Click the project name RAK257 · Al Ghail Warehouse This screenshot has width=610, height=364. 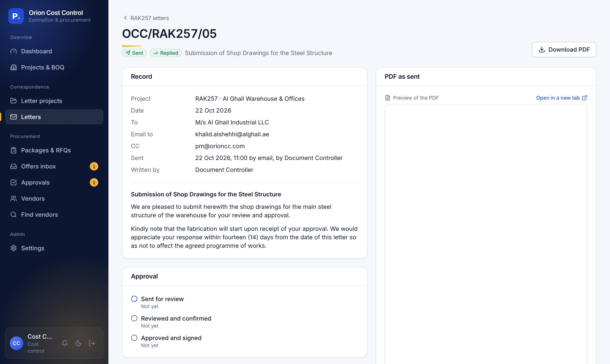[250, 99]
